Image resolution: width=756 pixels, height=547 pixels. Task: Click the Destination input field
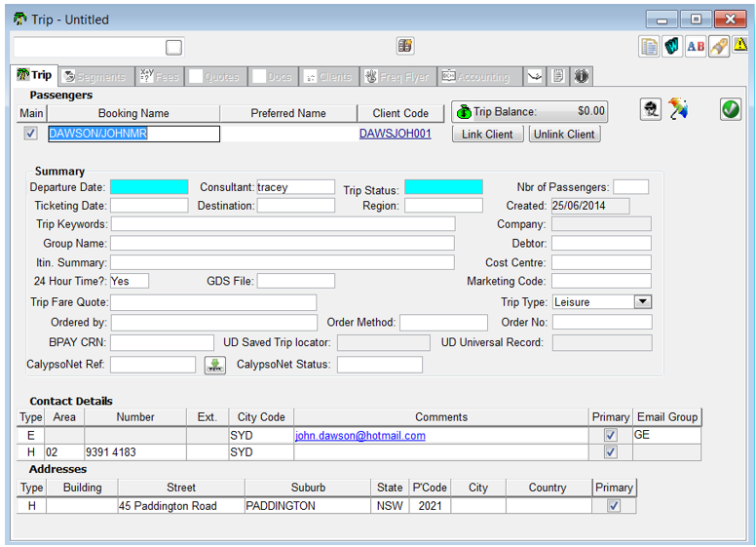point(295,206)
